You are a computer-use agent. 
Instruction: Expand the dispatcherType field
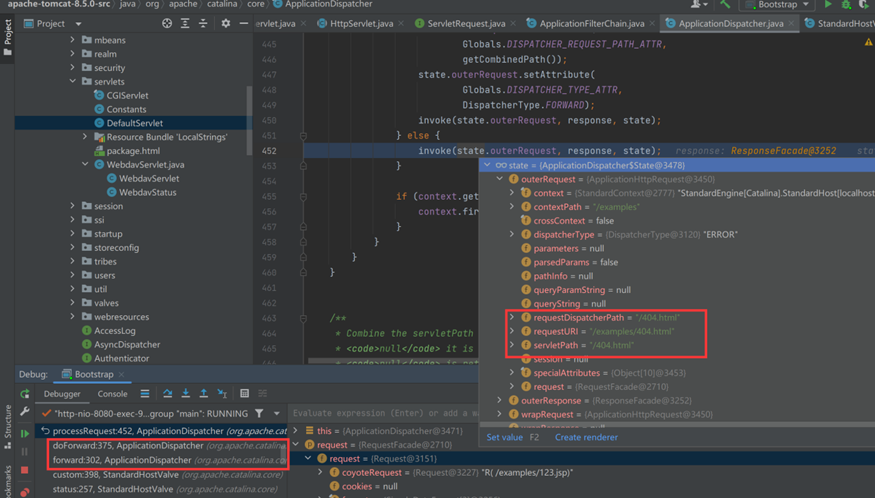tap(512, 234)
